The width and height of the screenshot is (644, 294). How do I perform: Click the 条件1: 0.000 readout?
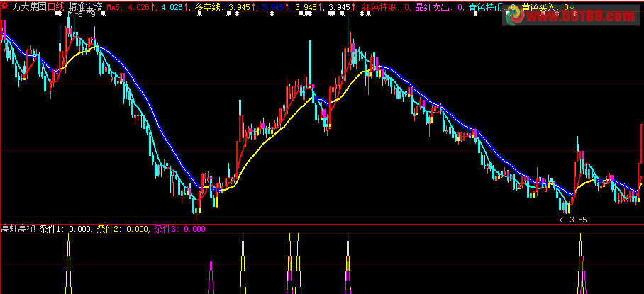pyautogui.click(x=65, y=229)
